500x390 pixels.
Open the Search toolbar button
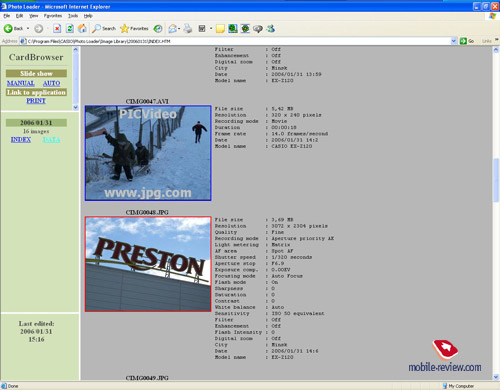(104, 29)
